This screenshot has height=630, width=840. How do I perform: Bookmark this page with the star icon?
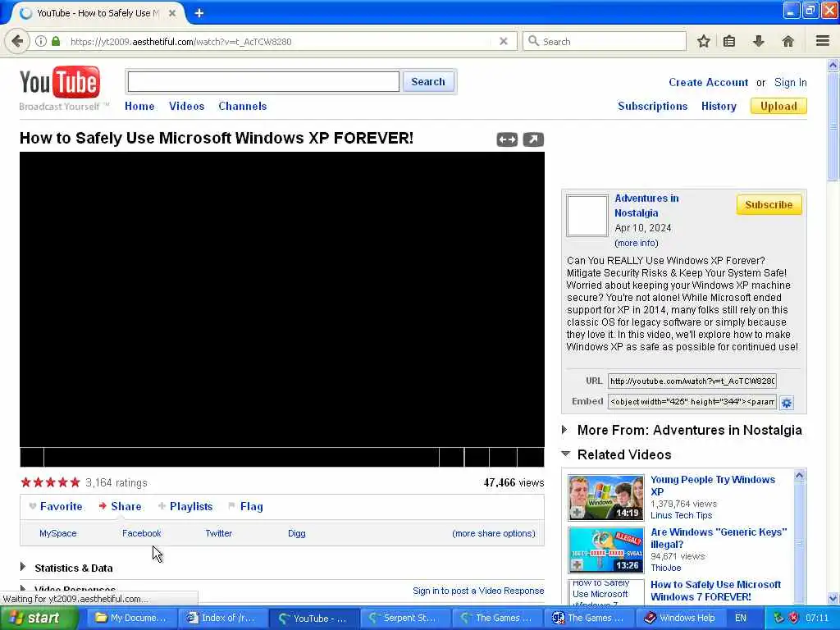[x=704, y=41]
